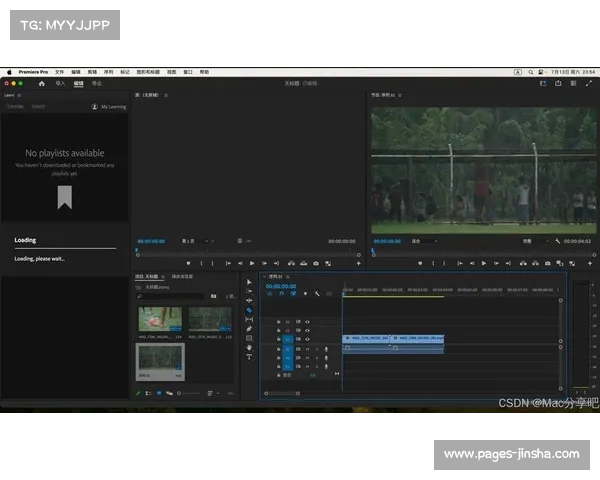Open Program monitor playback resolution dropdown
This screenshot has height=480, width=600.
click(536, 241)
